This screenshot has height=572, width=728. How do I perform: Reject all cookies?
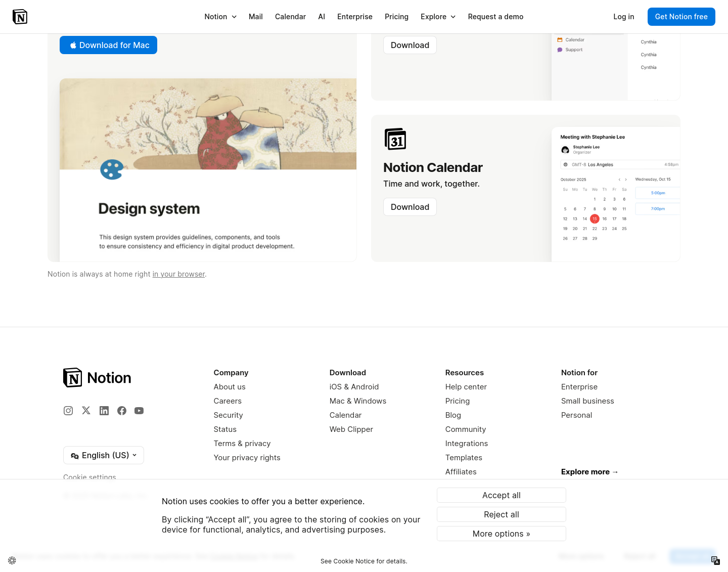coord(502,514)
